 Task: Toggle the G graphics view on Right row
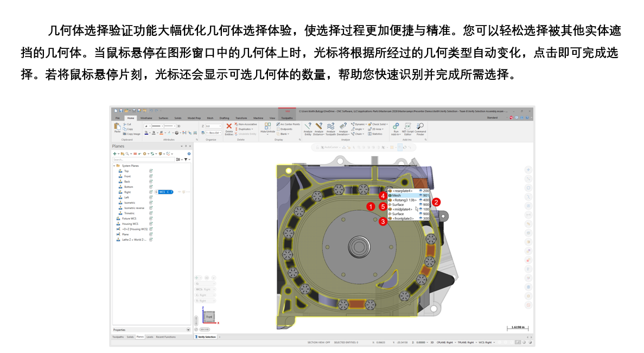pos(156,192)
